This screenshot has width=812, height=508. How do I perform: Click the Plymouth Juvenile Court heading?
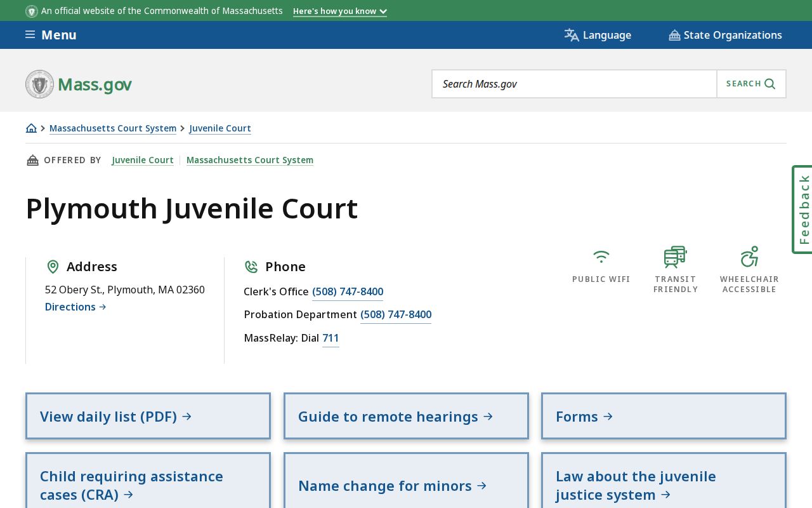point(192,208)
